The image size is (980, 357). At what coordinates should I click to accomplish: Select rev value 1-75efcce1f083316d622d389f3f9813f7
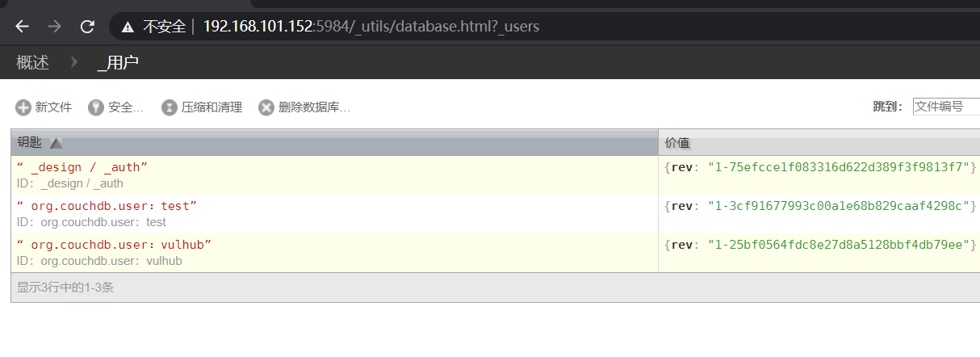pos(838,167)
